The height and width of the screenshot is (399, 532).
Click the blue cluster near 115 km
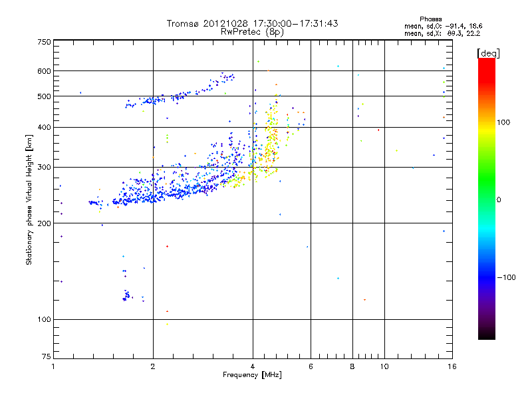point(126,296)
